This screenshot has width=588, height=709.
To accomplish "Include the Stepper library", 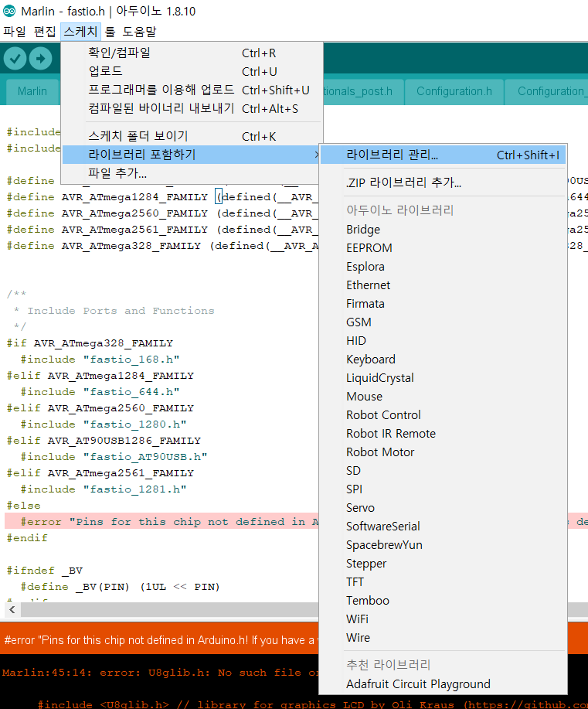I will 443,563.
